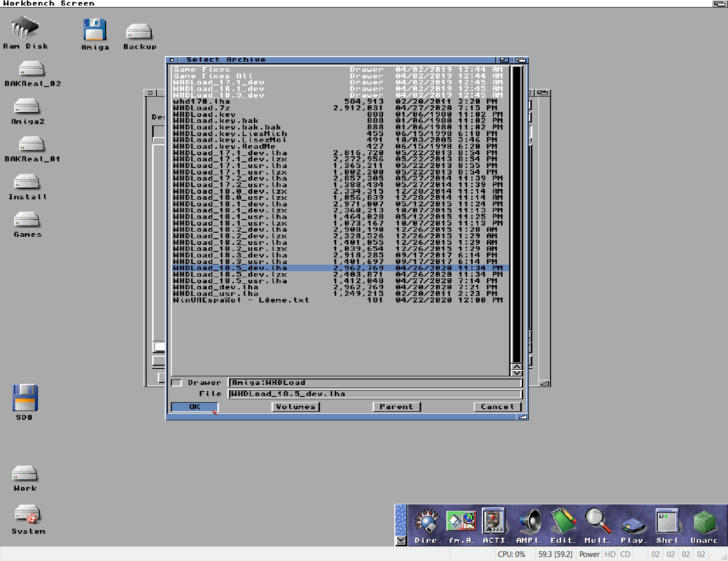Screen dimensions: 728x561
Task: Open the Ram Disk icon
Action: click(x=25, y=32)
